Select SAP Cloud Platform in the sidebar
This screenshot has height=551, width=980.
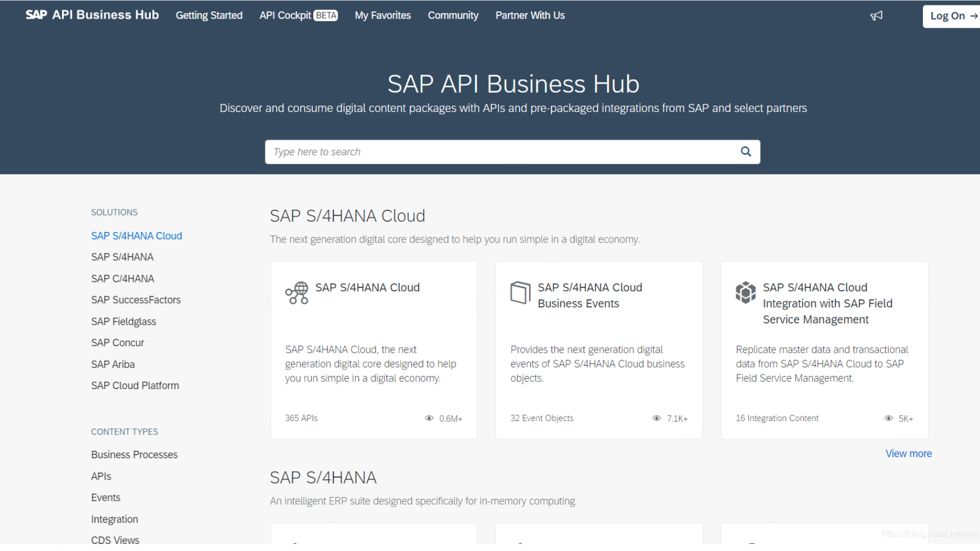click(x=135, y=386)
